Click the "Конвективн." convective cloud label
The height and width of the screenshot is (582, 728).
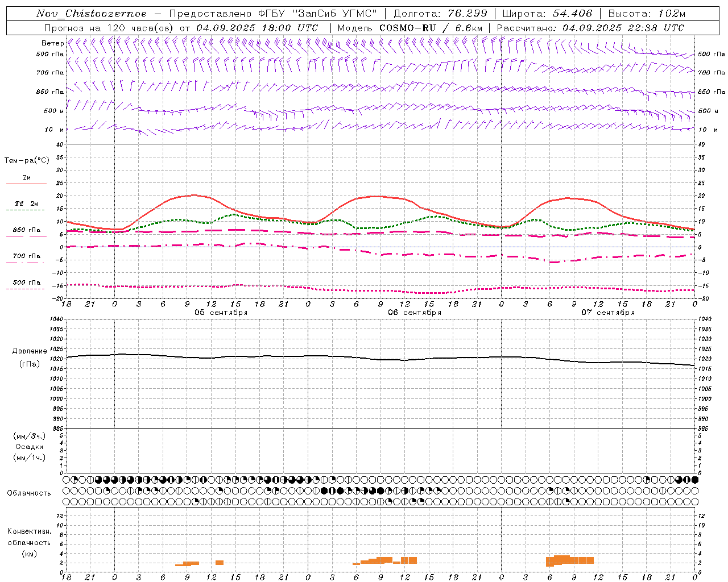click(29, 531)
